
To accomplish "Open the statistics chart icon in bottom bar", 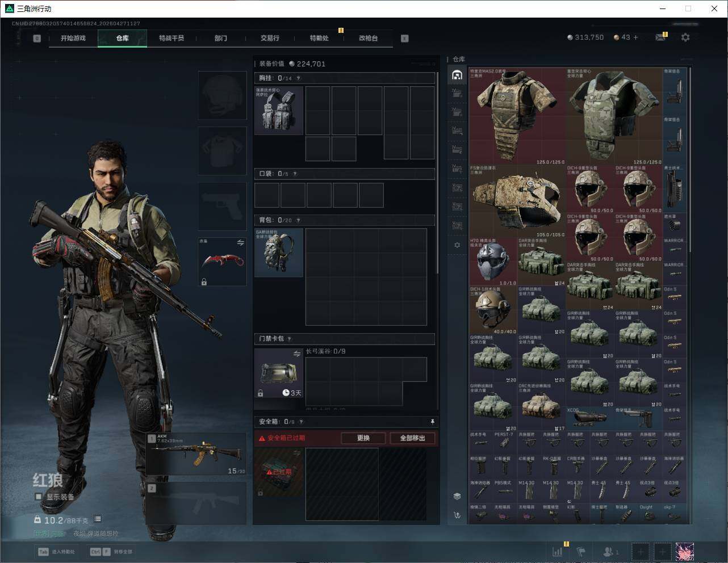I will coord(558,551).
